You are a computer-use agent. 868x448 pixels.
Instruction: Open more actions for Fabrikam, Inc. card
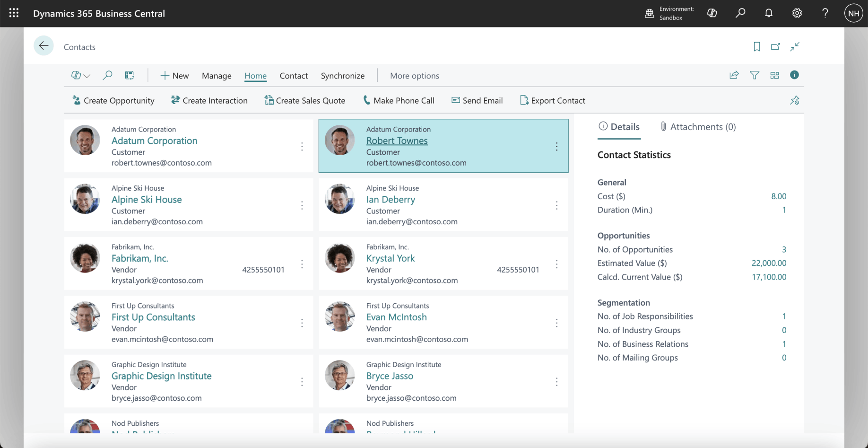tap(302, 264)
